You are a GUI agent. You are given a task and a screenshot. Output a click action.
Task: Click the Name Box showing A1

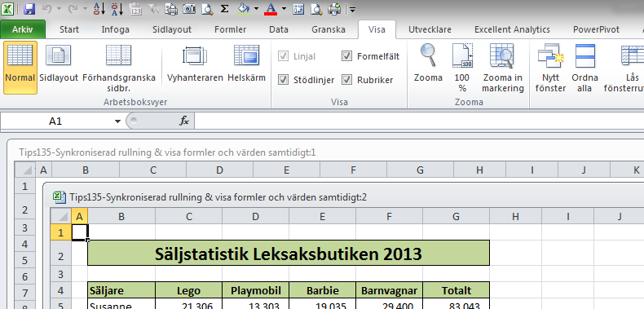coord(55,121)
